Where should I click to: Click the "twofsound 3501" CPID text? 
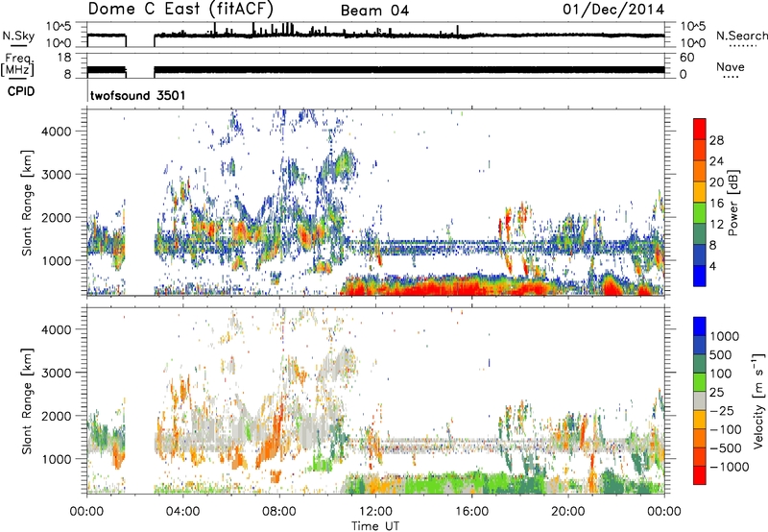point(137,95)
